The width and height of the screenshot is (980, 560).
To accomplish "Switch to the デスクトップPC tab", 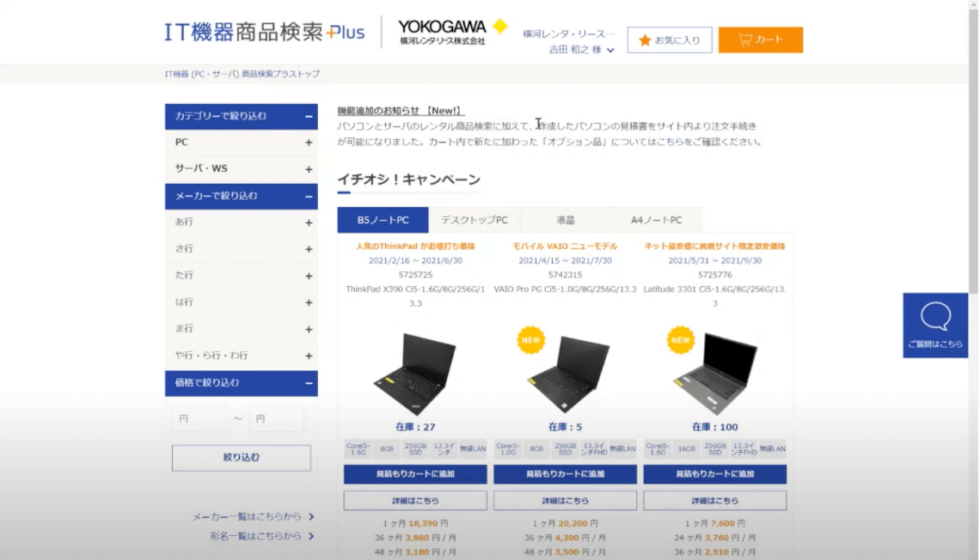I will click(x=475, y=220).
